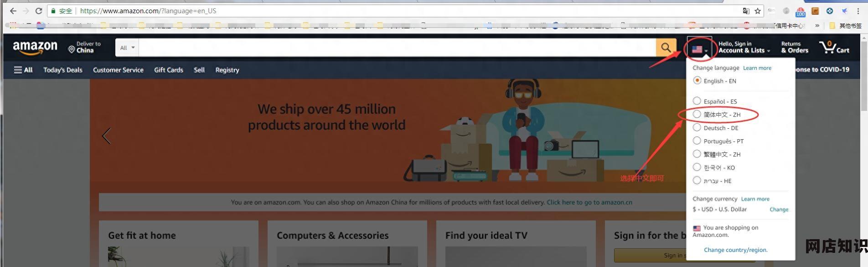Image resolution: width=868 pixels, height=267 pixels.
Task: Open the 其他书签 bookmarks folder
Action: pos(845,26)
